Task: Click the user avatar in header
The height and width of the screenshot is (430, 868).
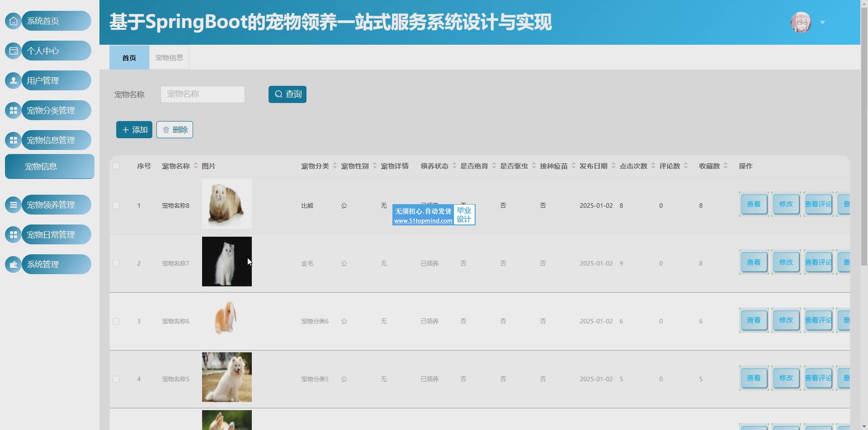Action: coord(801,22)
